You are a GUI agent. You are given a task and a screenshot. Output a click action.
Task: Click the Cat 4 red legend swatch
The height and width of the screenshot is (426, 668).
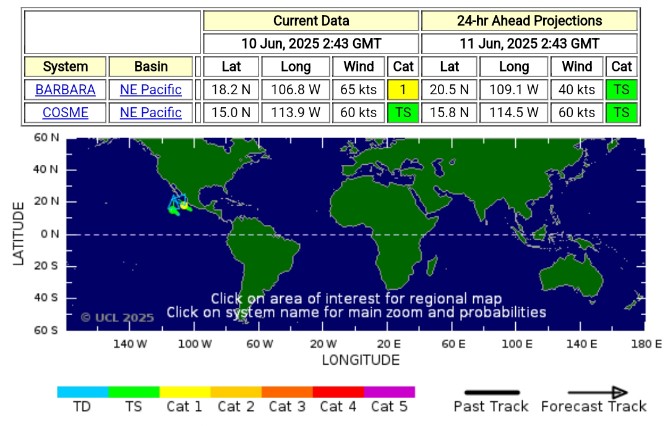pyautogui.click(x=338, y=392)
